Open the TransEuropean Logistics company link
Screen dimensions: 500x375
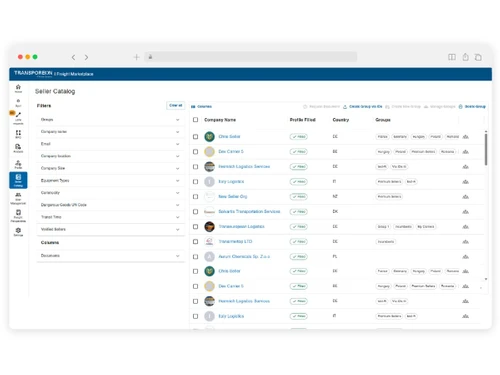click(x=241, y=227)
